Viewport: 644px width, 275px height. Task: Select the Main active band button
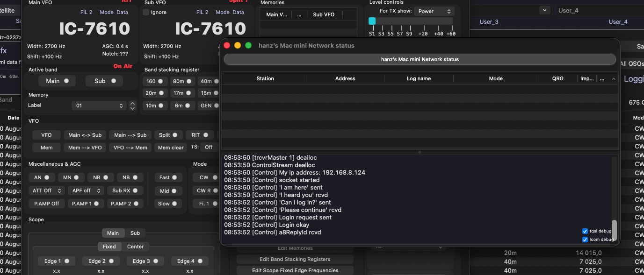[57, 81]
